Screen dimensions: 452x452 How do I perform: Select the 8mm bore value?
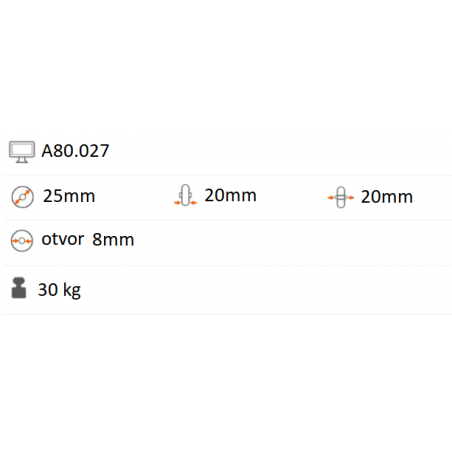pos(113,239)
